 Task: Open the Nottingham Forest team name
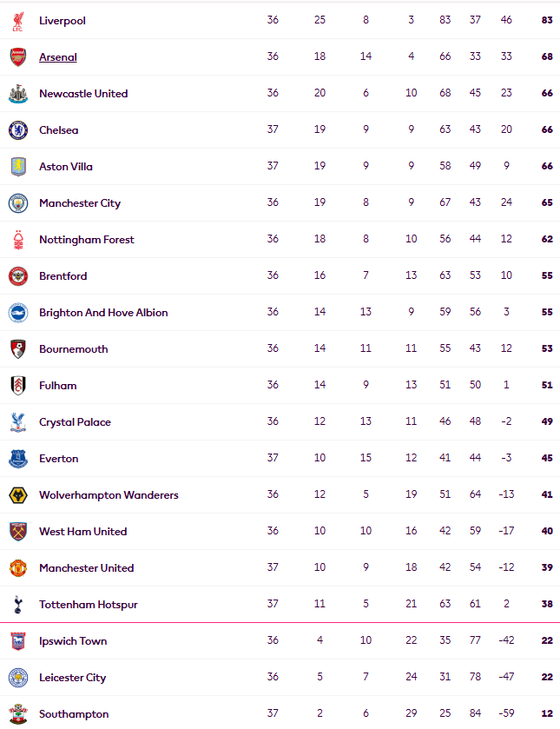87,240
